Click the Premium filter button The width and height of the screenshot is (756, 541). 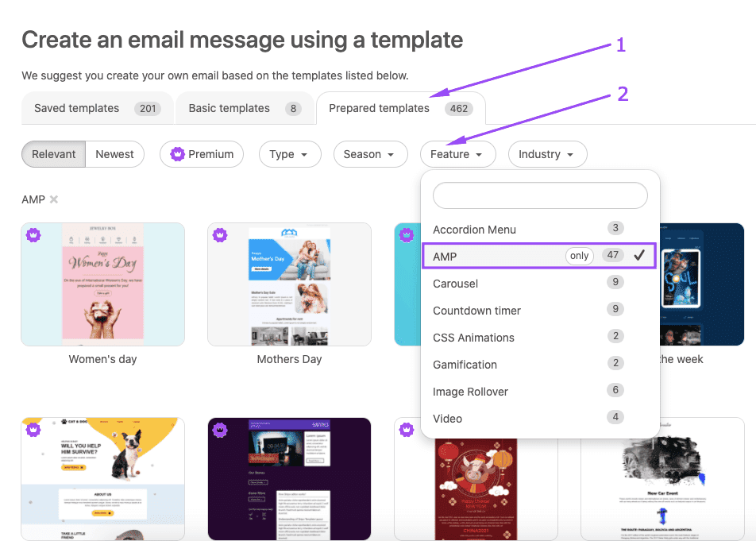pos(202,154)
